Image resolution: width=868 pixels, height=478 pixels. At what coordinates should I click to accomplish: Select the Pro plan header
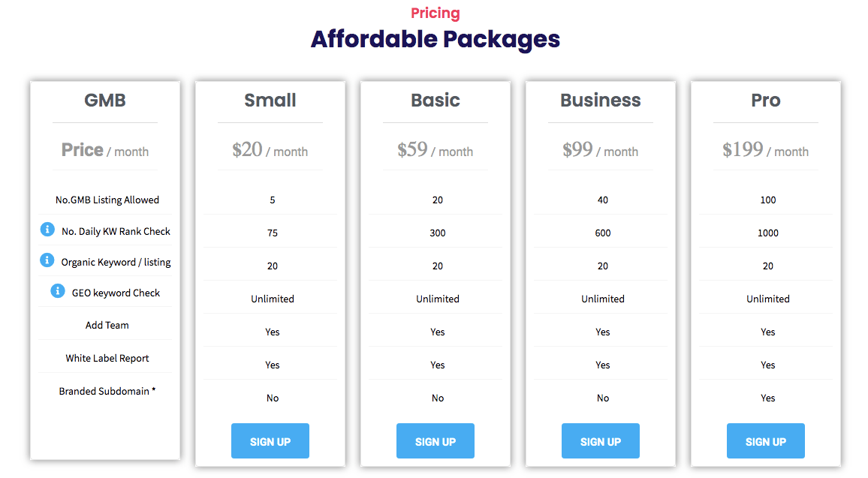point(765,100)
